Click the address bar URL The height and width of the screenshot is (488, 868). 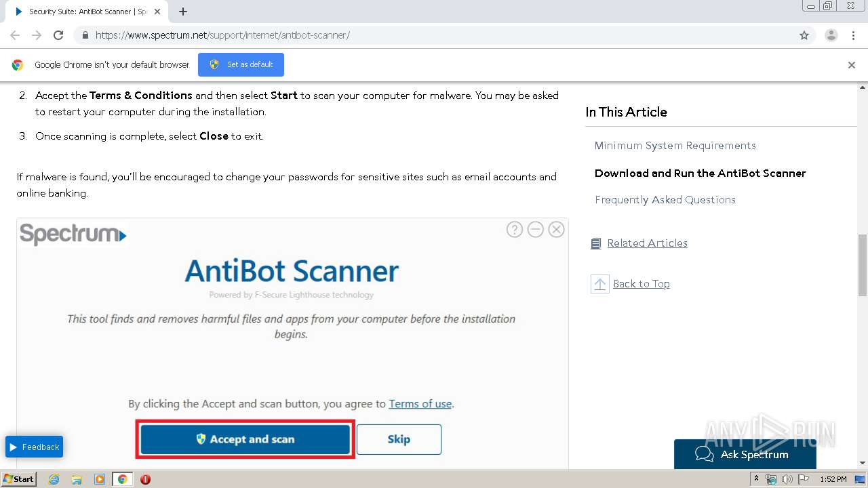(x=222, y=35)
